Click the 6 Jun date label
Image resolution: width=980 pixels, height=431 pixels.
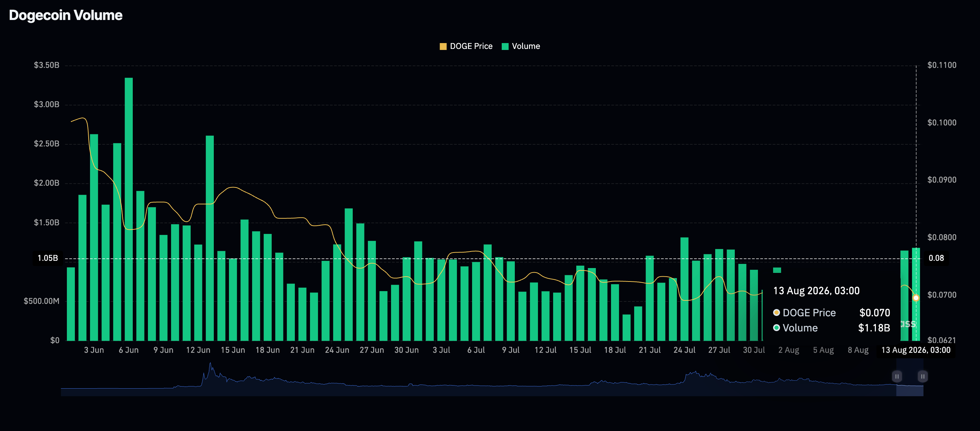point(129,350)
